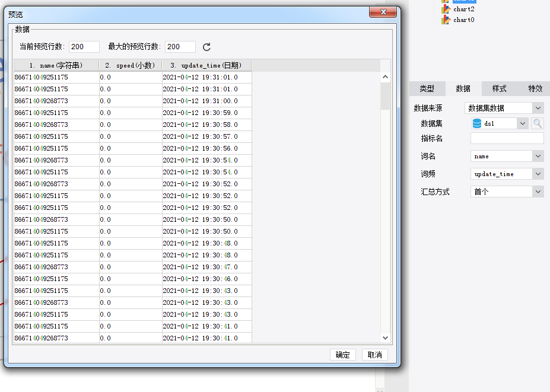Click cell 2021-04-12 19:30:59.0
Viewport: 550px width, 392px height.
point(207,113)
